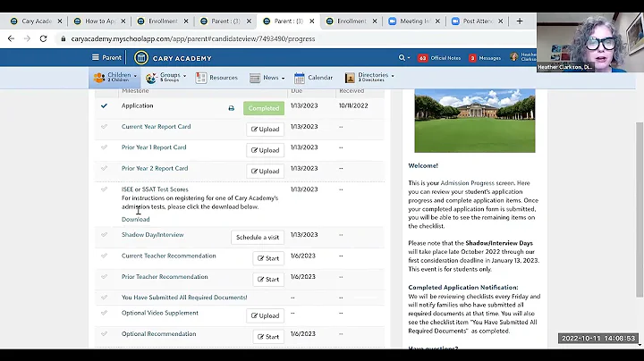644x361 pixels.
Task: Close the Cary Academy browser tab
Action: [60, 21]
